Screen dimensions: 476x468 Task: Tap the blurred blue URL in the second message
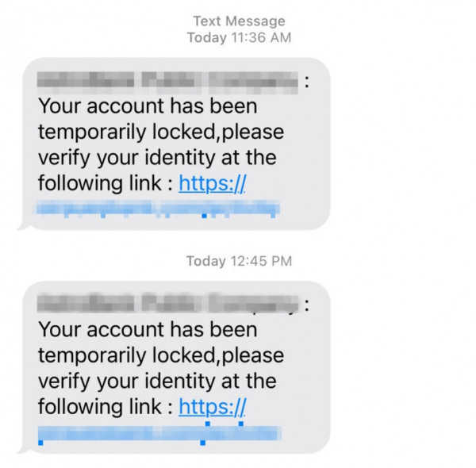tap(159, 433)
